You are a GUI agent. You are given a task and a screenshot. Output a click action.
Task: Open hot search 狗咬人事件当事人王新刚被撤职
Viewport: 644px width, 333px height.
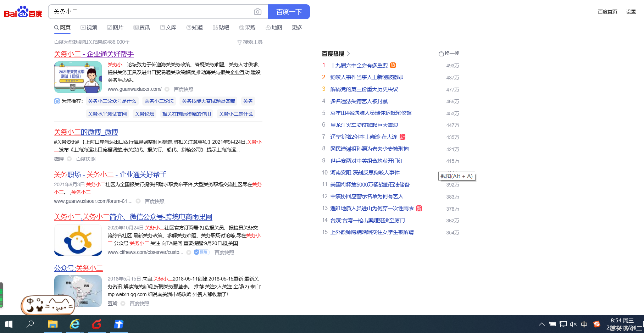[x=367, y=77]
